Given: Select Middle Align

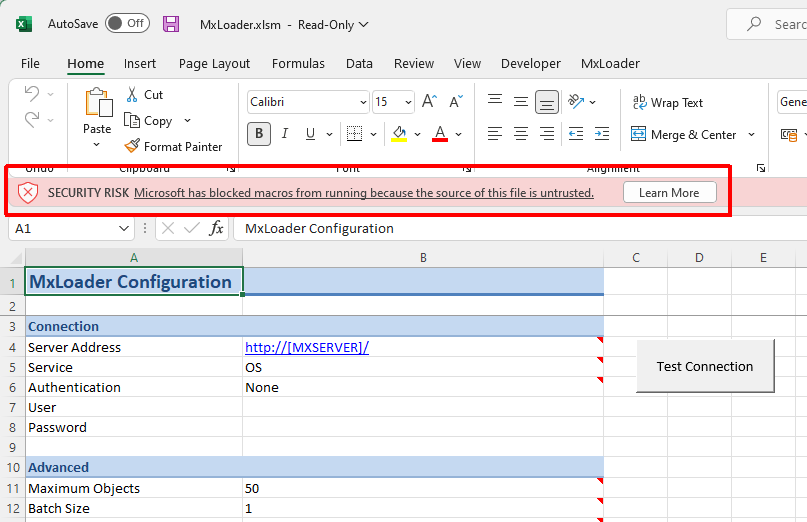Looking at the screenshot, I should 520,101.
